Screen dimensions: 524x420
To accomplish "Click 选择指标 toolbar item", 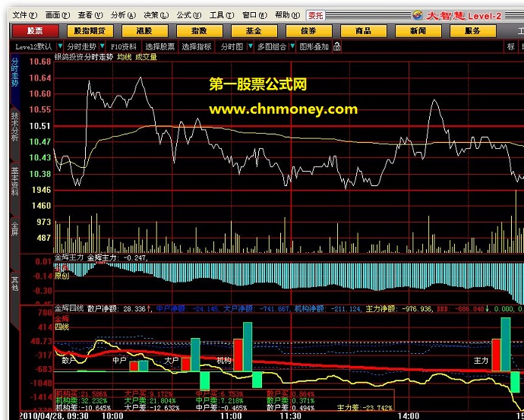I will [x=197, y=47].
